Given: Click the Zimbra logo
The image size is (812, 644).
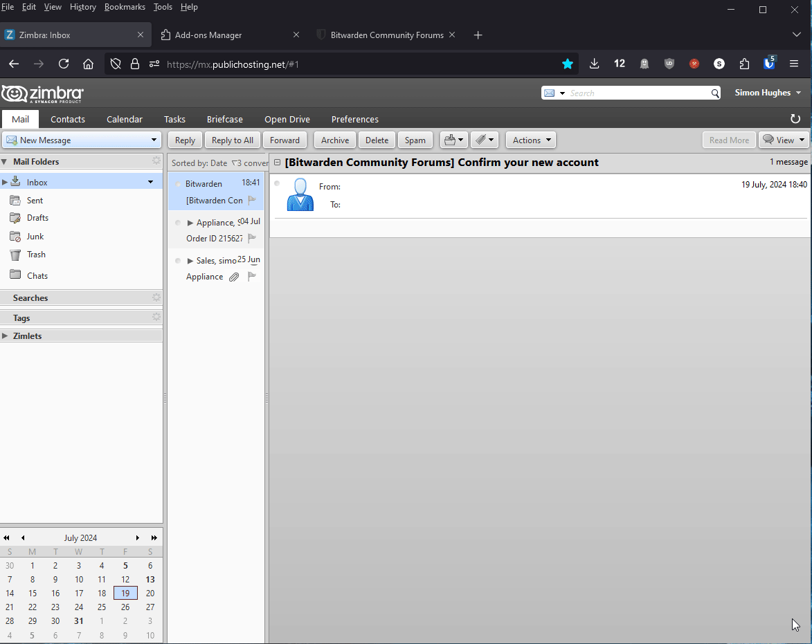Looking at the screenshot, I should [x=42, y=93].
